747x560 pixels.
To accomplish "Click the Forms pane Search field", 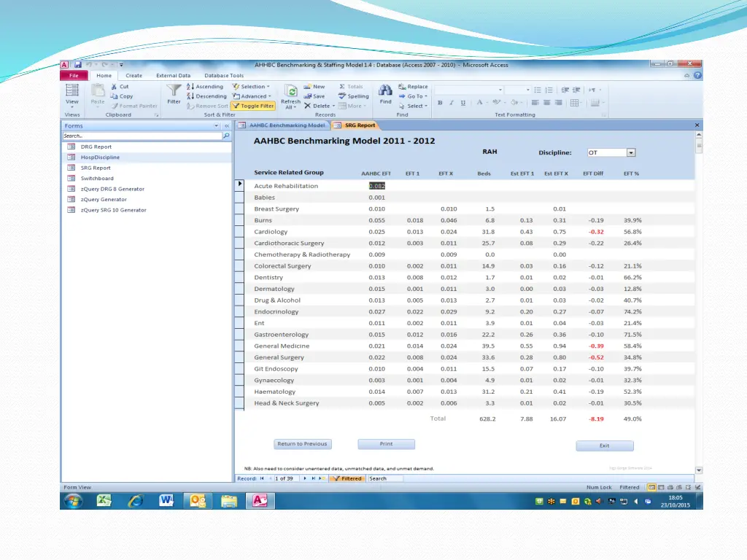I will pyautogui.click(x=142, y=136).
